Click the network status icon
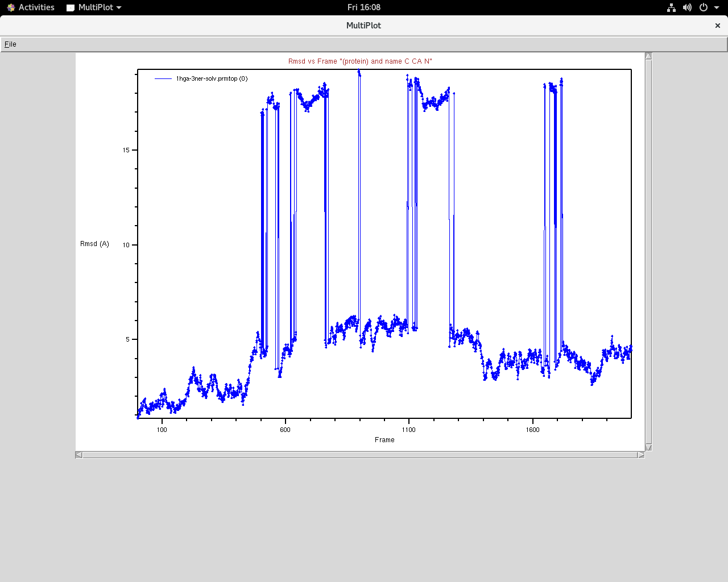The width and height of the screenshot is (728, 582). point(671,7)
